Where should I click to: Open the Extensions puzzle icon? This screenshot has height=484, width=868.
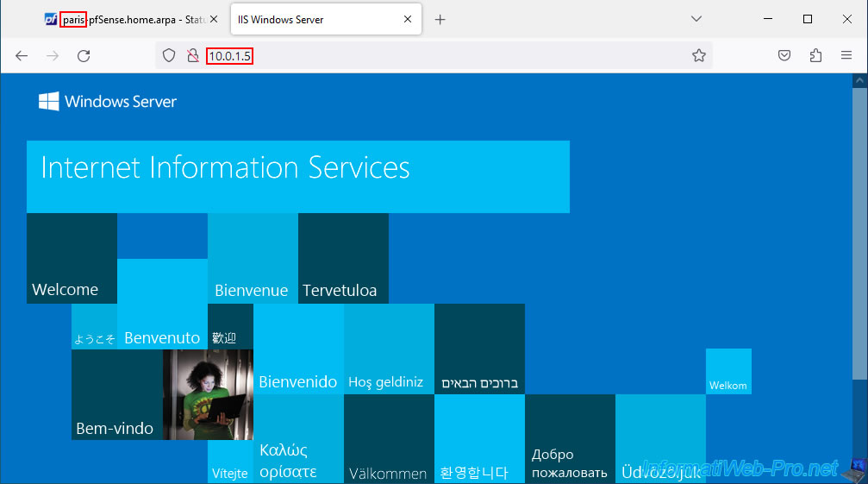coord(815,55)
